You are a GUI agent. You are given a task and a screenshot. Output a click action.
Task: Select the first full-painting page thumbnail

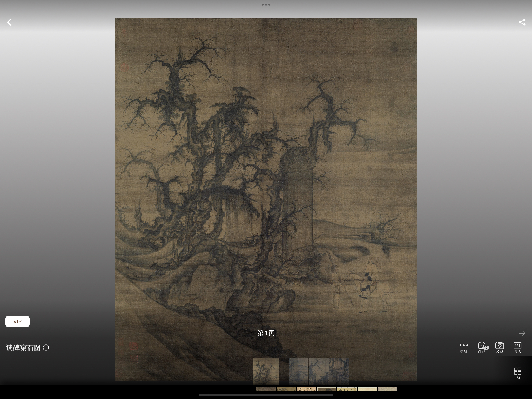coord(266,372)
